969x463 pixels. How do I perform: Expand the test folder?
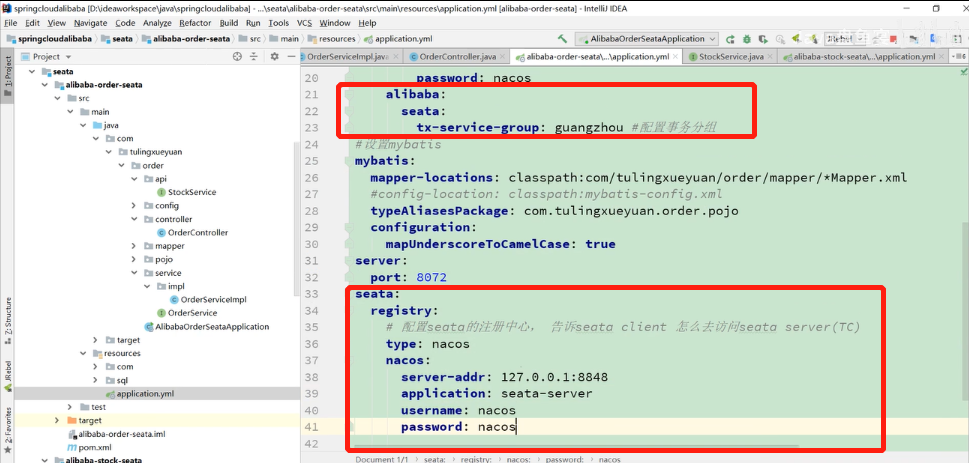(x=70, y=407)
